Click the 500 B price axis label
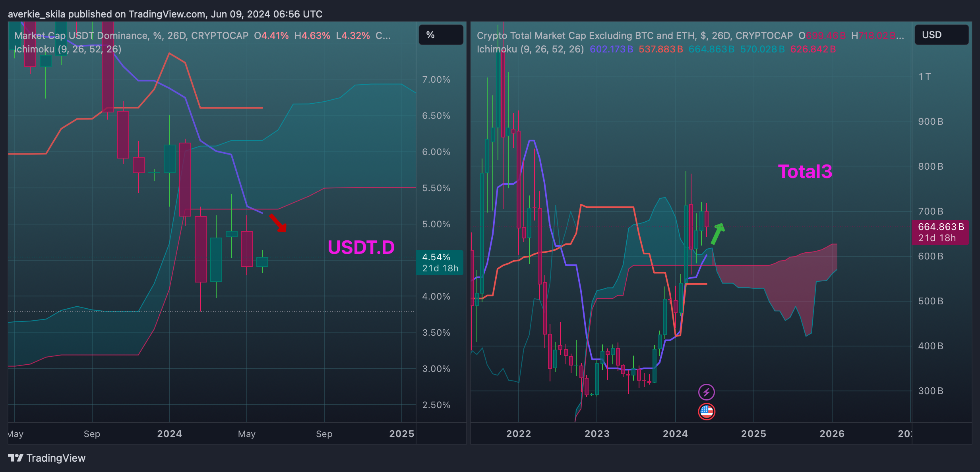This screenshot has width=980, height=472. pyautogui.click(x=930, y=301)
